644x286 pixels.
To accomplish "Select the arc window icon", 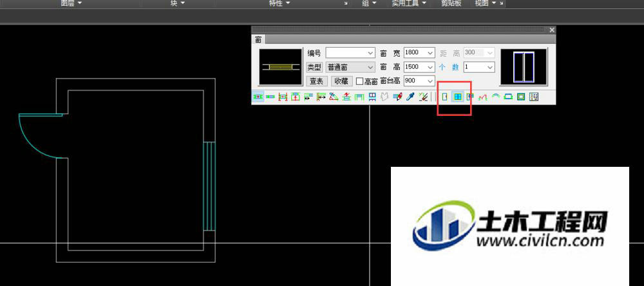I will pos(495,97).
